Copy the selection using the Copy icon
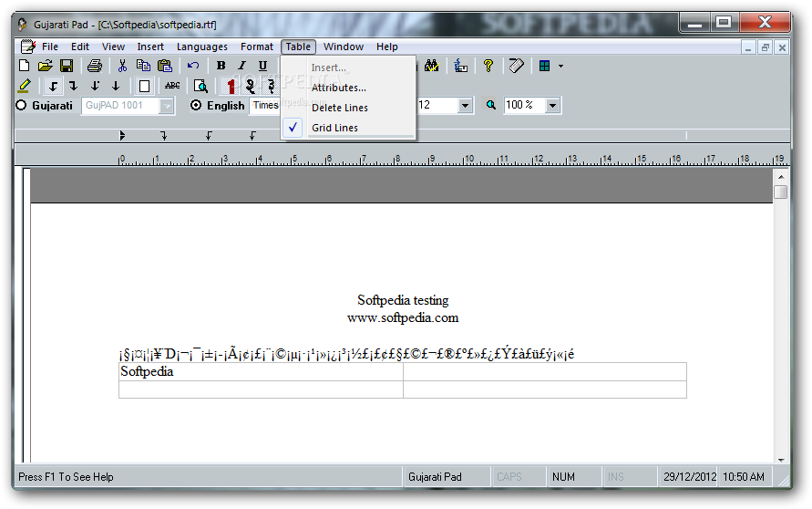 (143, 66)
